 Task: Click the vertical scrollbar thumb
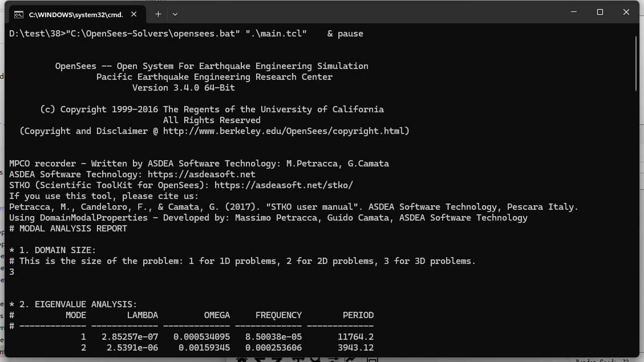pyautogui.click(x=636, y=64)
